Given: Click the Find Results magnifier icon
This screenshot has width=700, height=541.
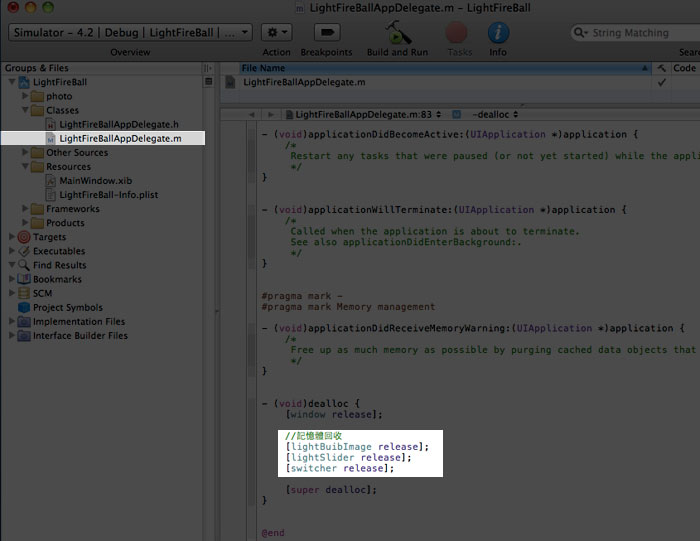Looking at the screenshot, I should tap(24, 265).
